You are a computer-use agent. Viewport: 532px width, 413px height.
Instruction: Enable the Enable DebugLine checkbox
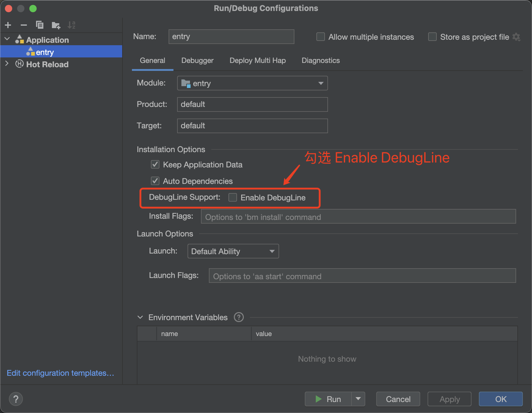[x=233, y=198]
